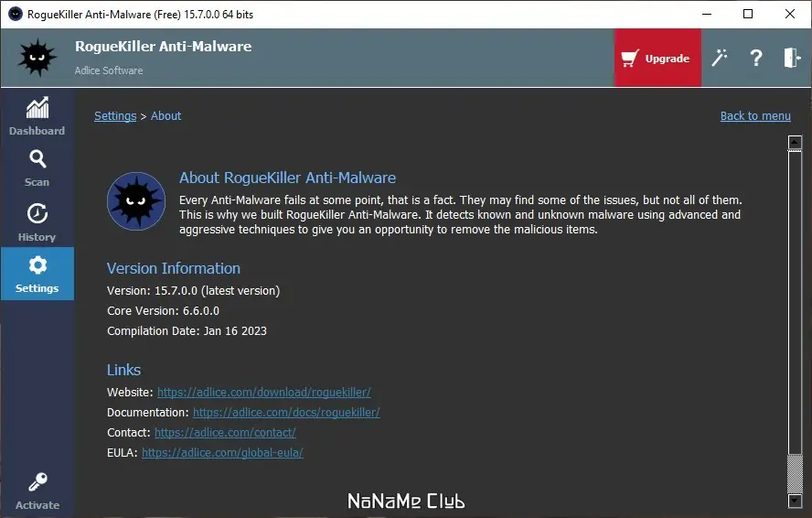This screenshot has height=518, width=812.
Task: Click the Activate key icon
Action: (x=37, y=482)
